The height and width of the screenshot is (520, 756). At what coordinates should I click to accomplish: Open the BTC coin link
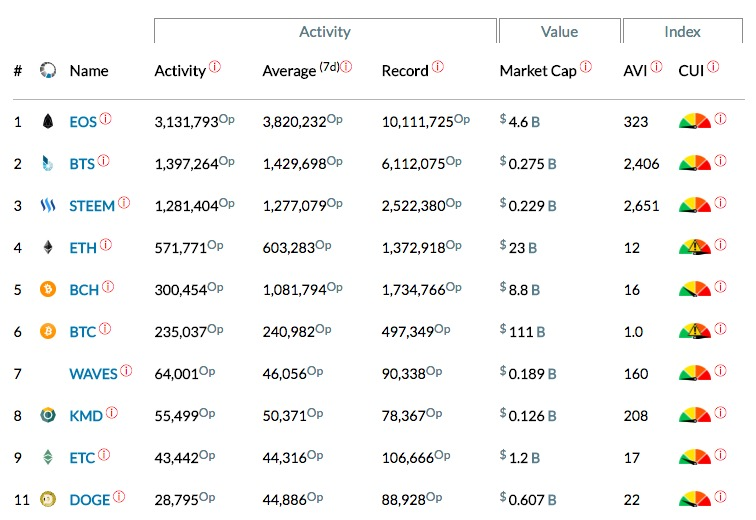83,332
